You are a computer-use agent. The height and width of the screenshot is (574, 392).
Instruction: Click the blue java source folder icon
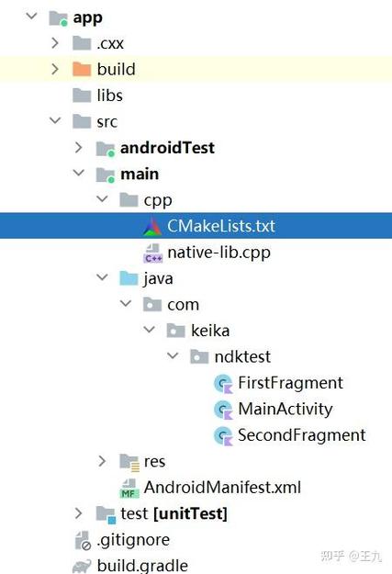tap(129, 278)
